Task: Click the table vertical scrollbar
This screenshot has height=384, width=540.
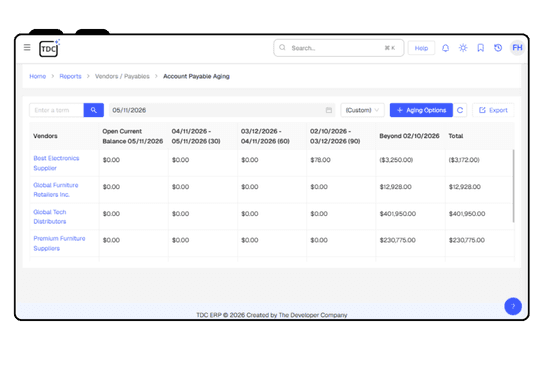Action: pos(513,186)
